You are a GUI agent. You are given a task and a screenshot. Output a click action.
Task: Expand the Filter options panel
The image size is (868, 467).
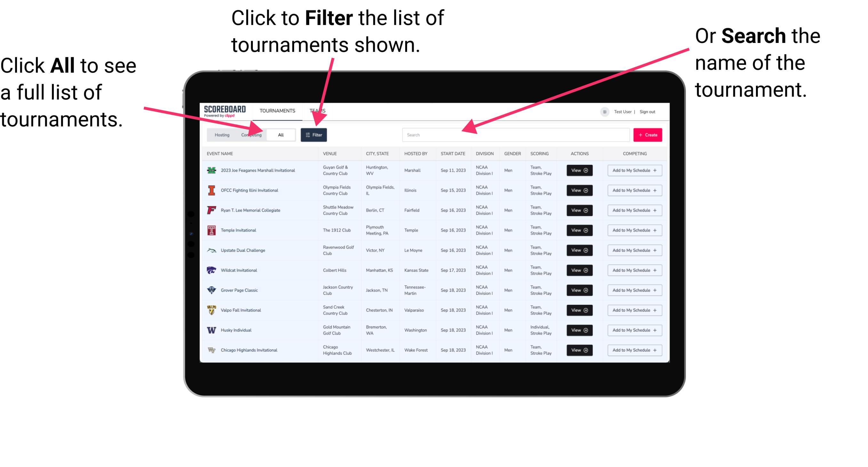pyautogui.click(x=314, y=134)
